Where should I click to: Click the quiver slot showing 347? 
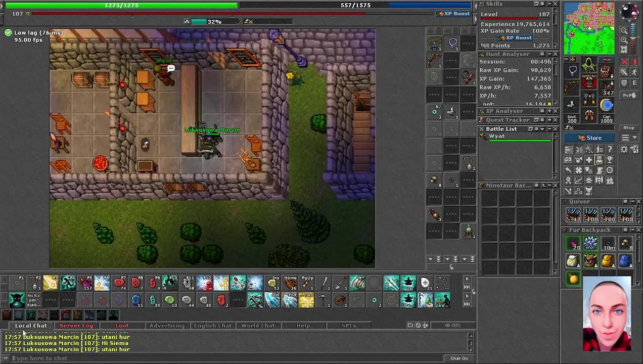(606, 87)
